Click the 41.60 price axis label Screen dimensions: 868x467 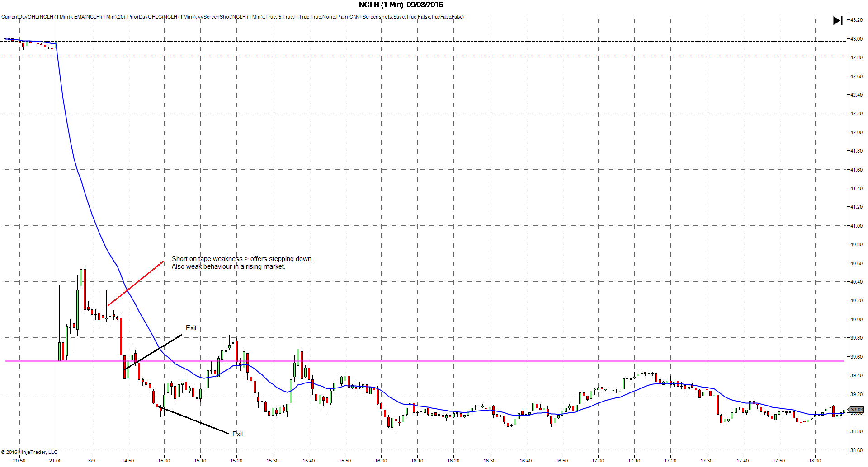pyautogui.click(x=856, y=170)
